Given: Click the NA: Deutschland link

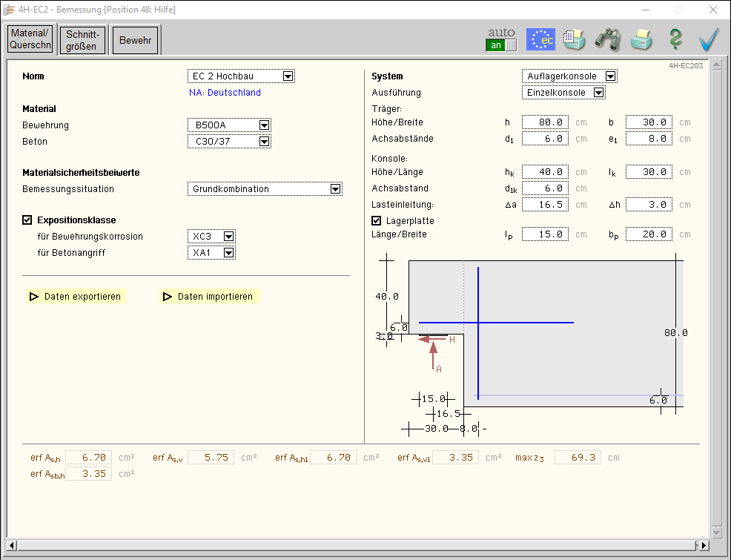Looking at the screenshot, I should 225,93.
